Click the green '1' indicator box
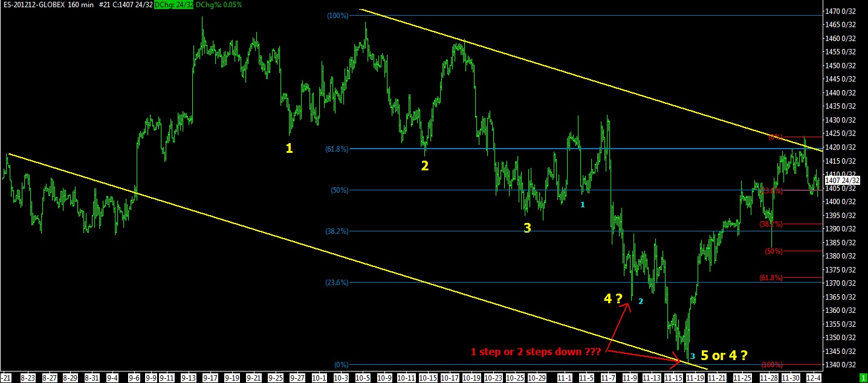 (x=863, y=377)
